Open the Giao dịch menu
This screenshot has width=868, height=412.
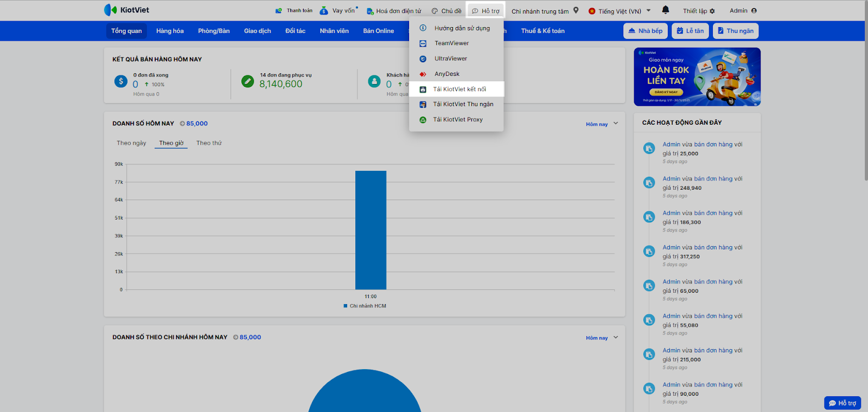(258, 31)
